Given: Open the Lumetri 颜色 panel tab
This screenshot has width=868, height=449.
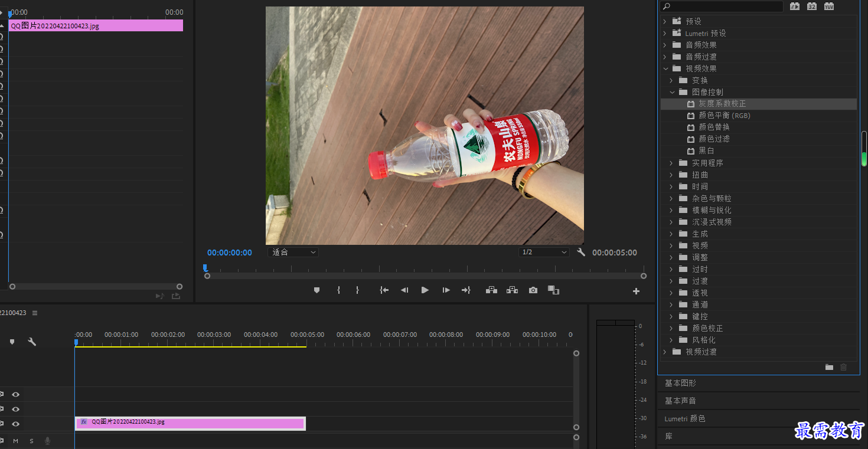Looking at the screenshot, I should [685, 418].
